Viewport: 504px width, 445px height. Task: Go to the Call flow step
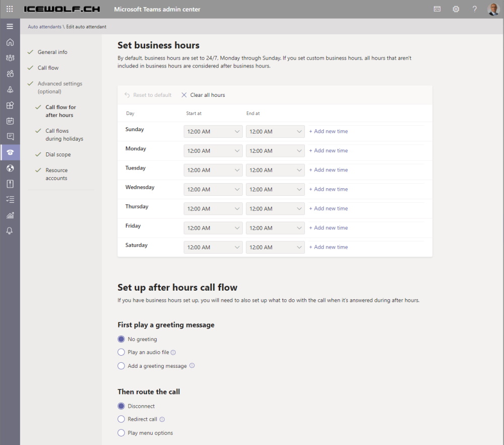pos(48,68)
